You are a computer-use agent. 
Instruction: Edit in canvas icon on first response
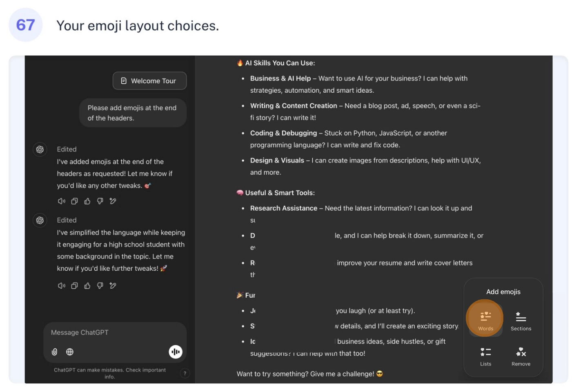point(113,201)
